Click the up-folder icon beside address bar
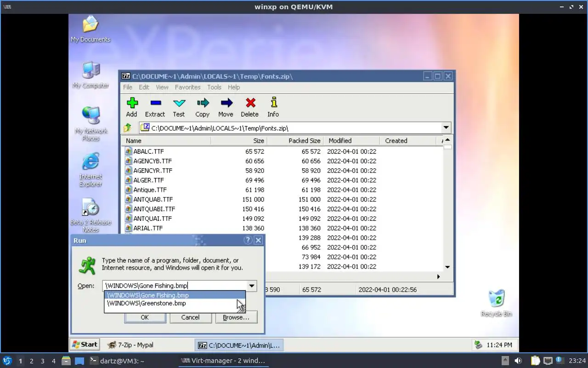The height and width of the screenshot is (368, 588). [128, 128]
